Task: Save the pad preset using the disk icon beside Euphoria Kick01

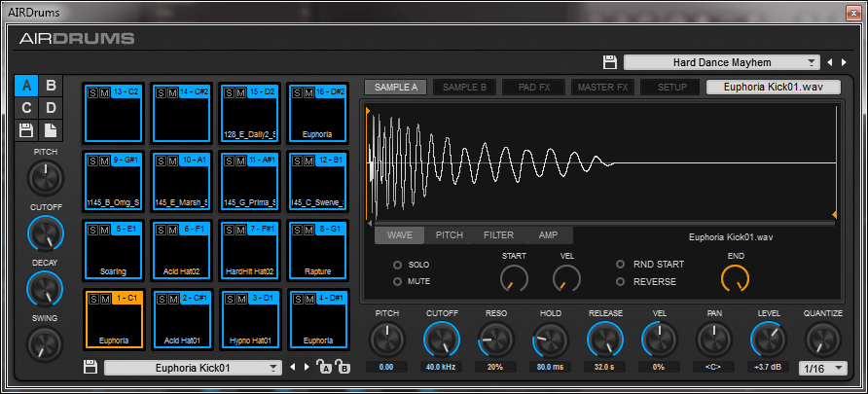Action: 90,368
